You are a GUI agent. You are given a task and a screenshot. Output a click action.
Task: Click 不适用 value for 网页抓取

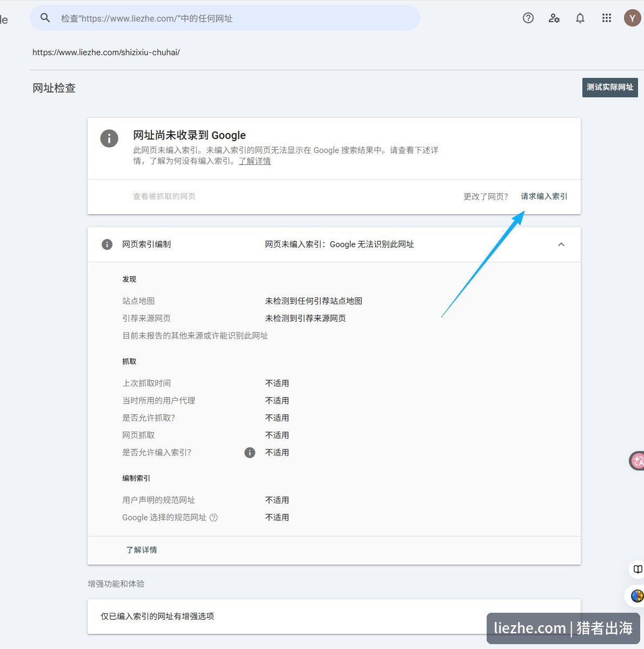(277, 435)
